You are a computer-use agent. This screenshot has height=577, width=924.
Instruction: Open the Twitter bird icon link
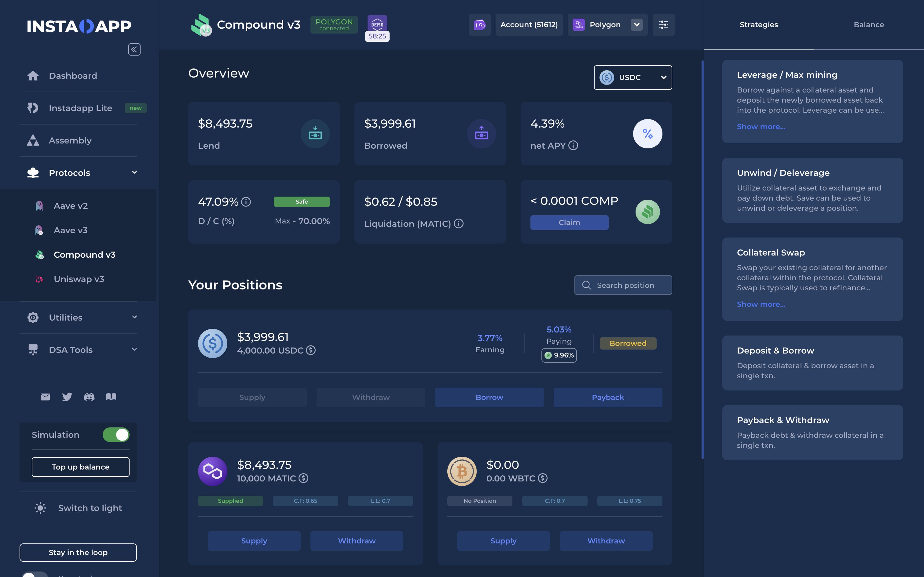click(67, 397)
